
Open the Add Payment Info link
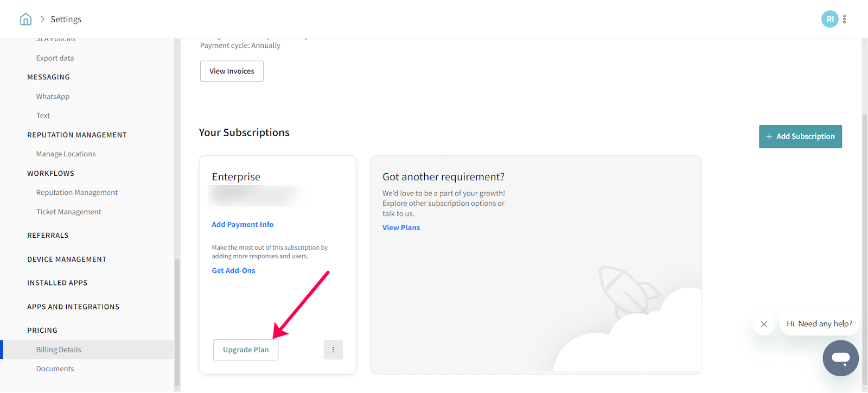click(x=242, y=225)
